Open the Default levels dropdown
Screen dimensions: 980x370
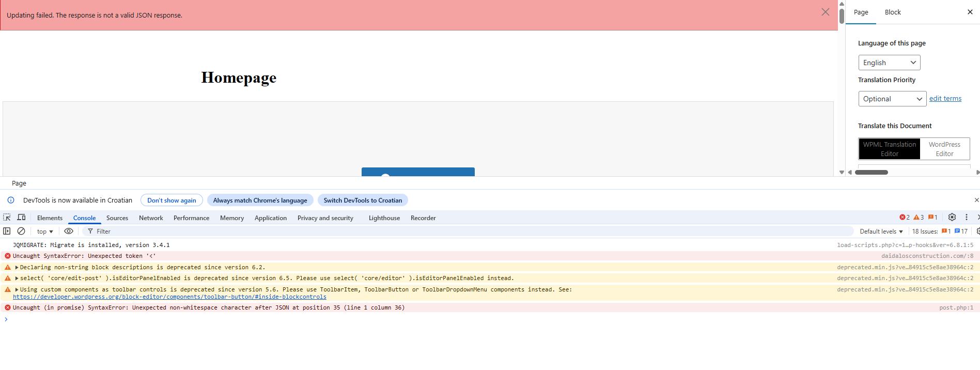tap(881, 232)
